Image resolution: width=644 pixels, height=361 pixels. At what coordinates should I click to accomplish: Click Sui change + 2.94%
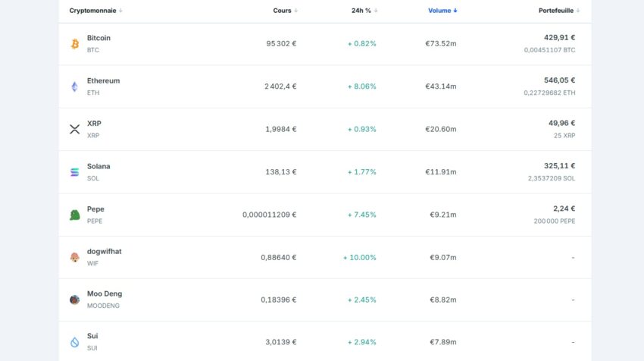pos(362,342)
